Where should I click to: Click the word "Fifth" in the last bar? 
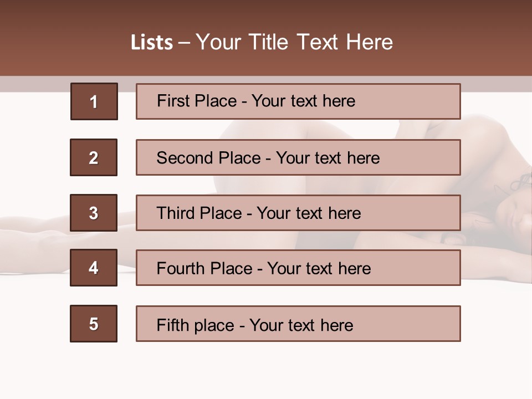174,325
